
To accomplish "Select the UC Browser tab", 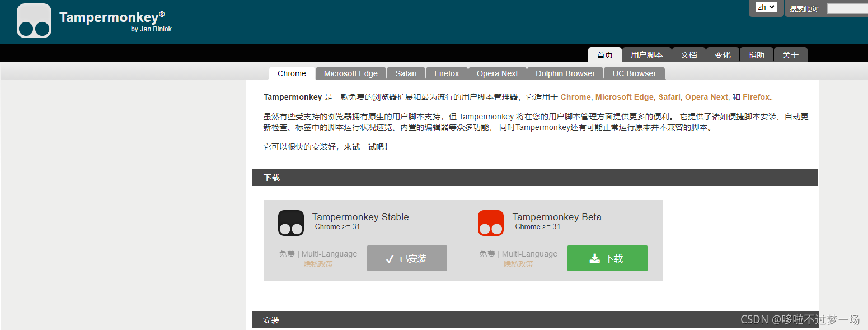I will point(634,73).
